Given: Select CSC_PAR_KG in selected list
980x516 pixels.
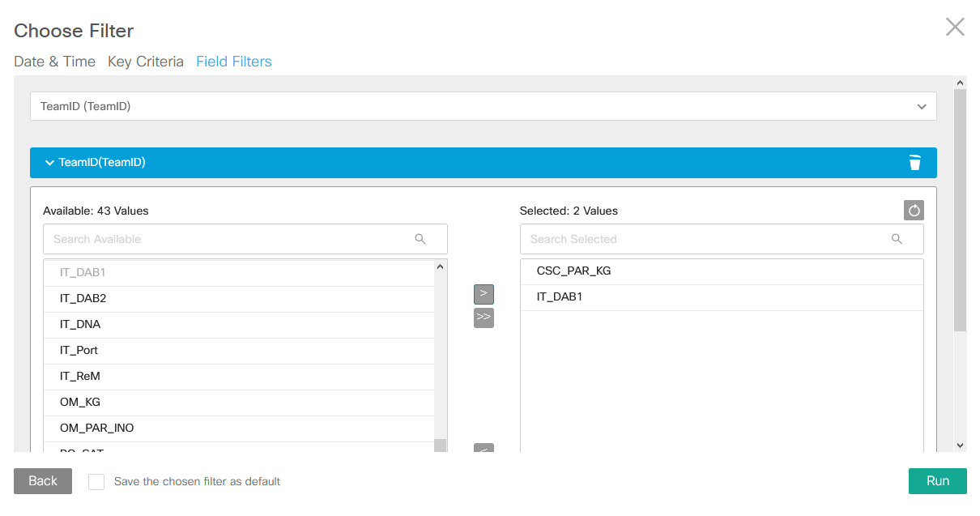Looking at the screenshot, I should click(722, 271).
